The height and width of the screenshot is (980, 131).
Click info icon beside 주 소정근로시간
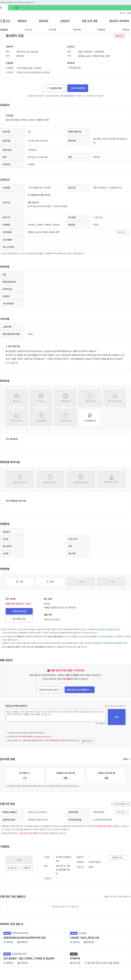(42, 195)
